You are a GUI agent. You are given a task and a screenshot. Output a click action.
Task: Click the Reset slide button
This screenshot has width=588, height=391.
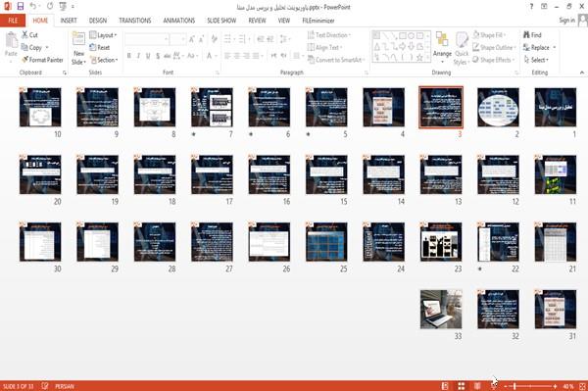coord(100,48)
